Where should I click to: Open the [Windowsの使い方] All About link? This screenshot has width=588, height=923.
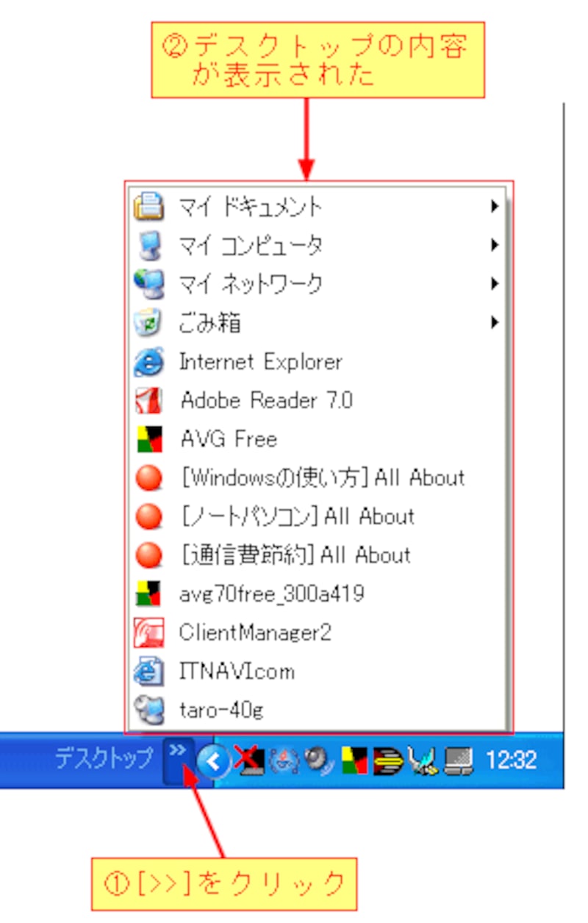(x=317, y=478)
